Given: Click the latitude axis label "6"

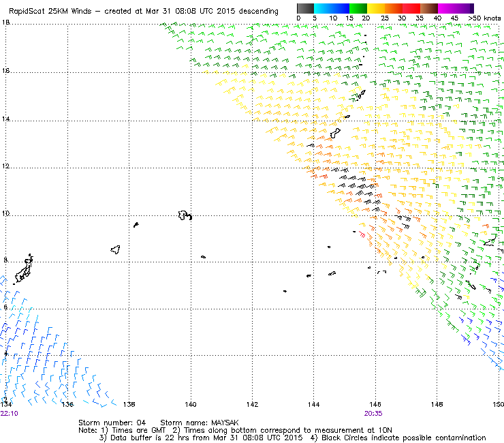Looking at the screenshot, I should [x=5, y=307].
